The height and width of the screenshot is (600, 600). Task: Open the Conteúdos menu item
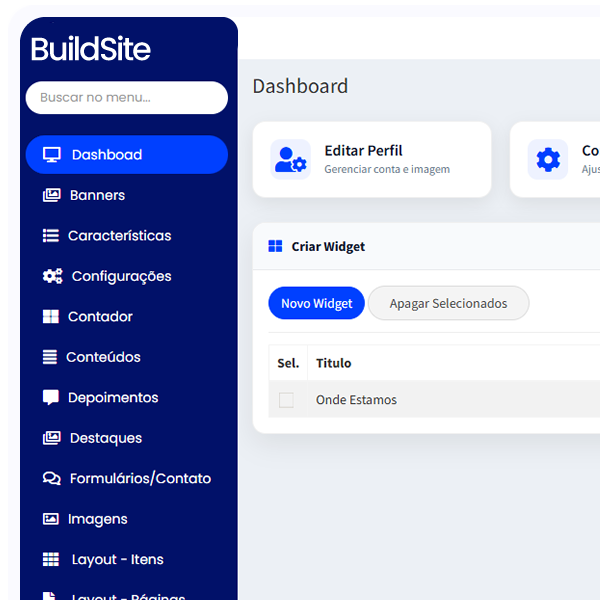pyautogui.click(x=103, y=357)
